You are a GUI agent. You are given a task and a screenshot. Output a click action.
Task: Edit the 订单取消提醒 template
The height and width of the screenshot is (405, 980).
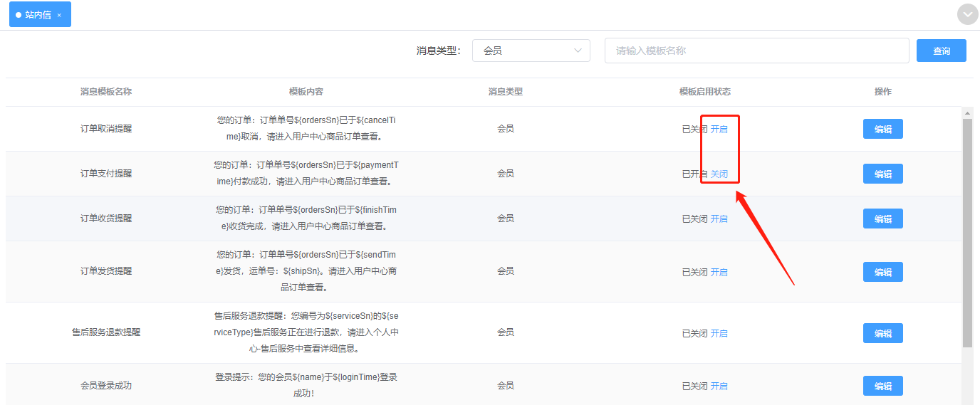tap(883, 129)
